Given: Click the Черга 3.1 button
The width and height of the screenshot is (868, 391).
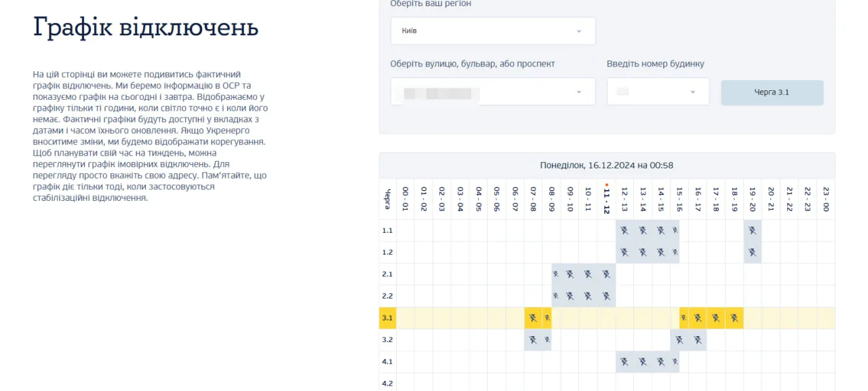Looking at the screenshot, I should (772, 92).
